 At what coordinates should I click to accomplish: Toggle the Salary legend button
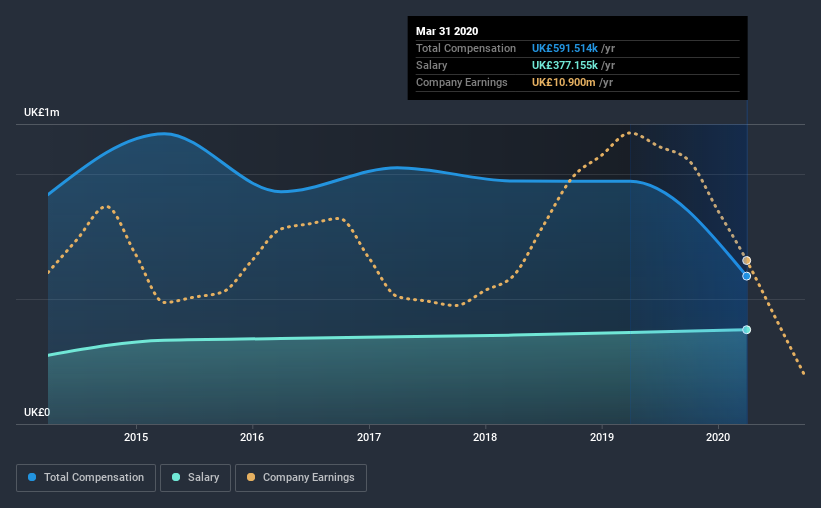coord(195,478)
